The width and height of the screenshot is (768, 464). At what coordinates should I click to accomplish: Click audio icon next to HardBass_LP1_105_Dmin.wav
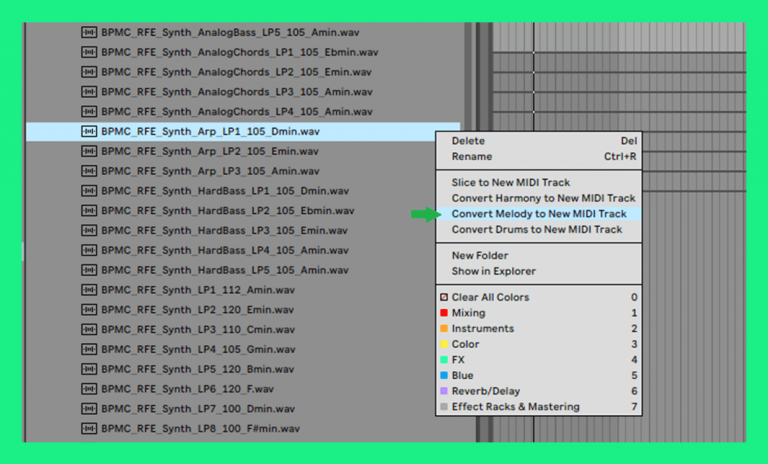coord(88,191)
